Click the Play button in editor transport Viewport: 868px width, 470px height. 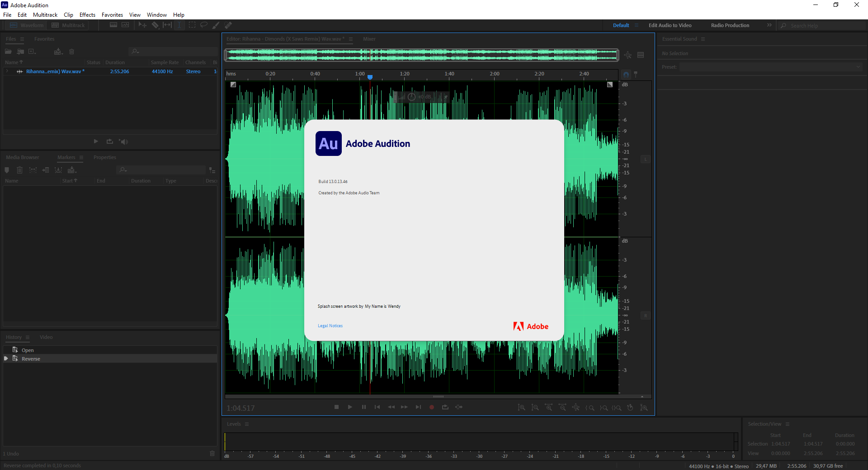click(350, 407)
